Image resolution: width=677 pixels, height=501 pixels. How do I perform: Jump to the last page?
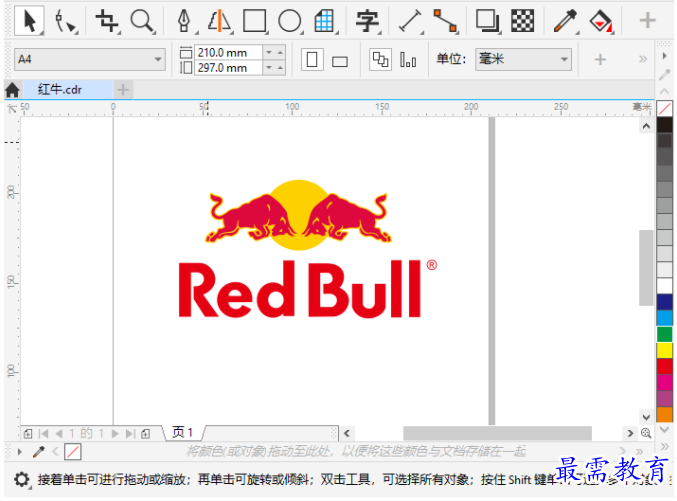(130, 433)
